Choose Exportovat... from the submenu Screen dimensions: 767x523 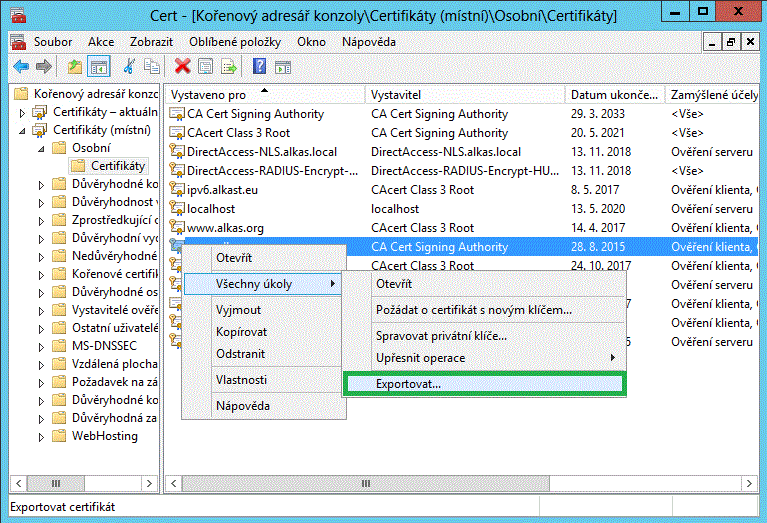click(x=408, y=384)
